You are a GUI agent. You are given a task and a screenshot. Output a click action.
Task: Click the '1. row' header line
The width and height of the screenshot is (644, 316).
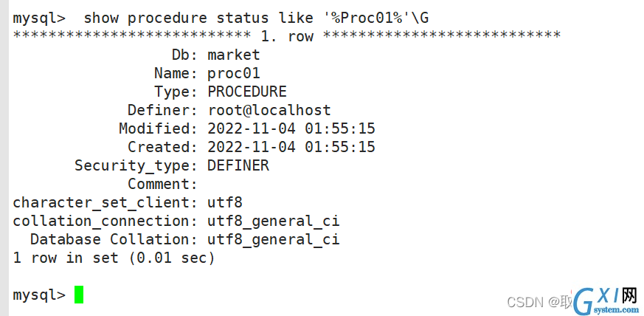287,36
